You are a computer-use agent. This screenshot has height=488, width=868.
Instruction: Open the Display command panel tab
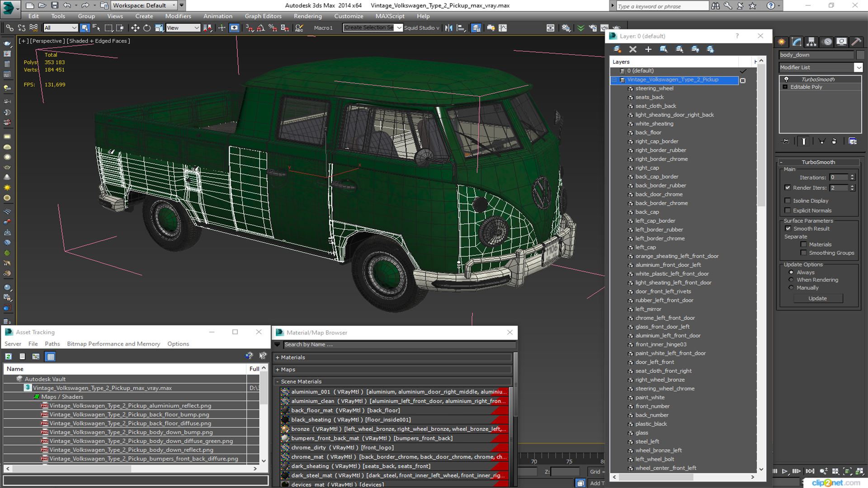point(842,42)
